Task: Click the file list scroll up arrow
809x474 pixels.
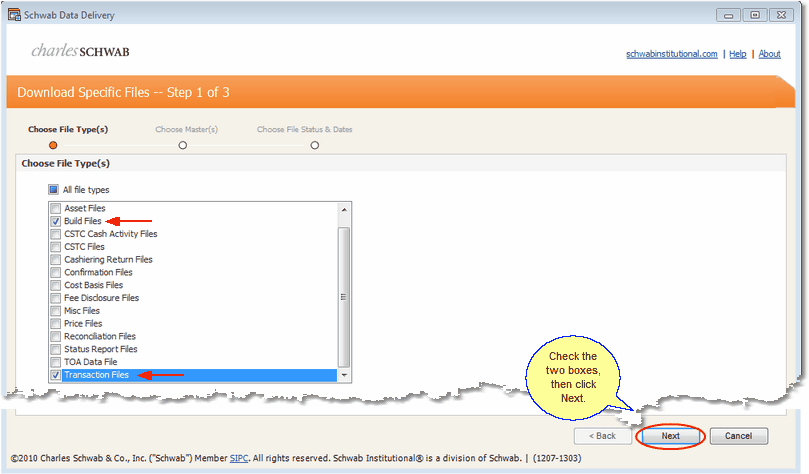Action: click(x=344, y=209)
